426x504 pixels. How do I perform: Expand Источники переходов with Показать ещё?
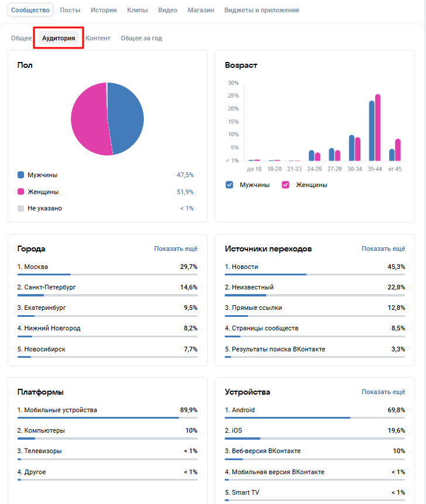[x=383, y=248]
